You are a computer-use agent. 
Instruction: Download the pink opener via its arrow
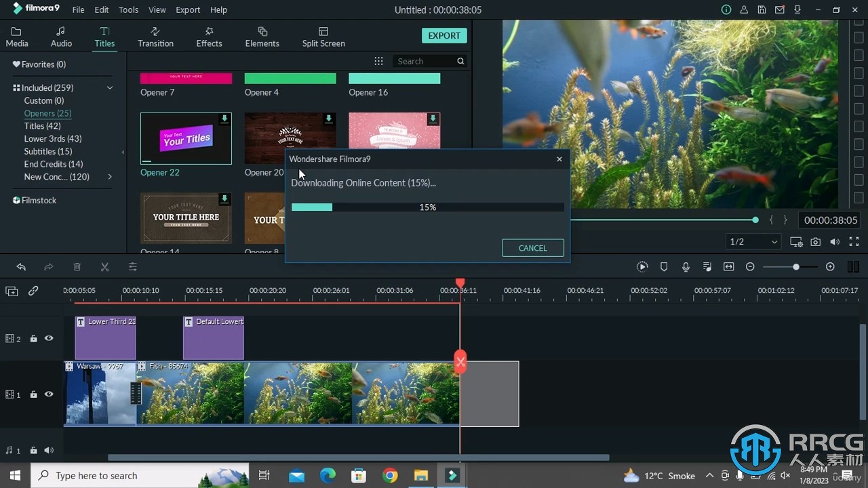click(x=433, y=119)
